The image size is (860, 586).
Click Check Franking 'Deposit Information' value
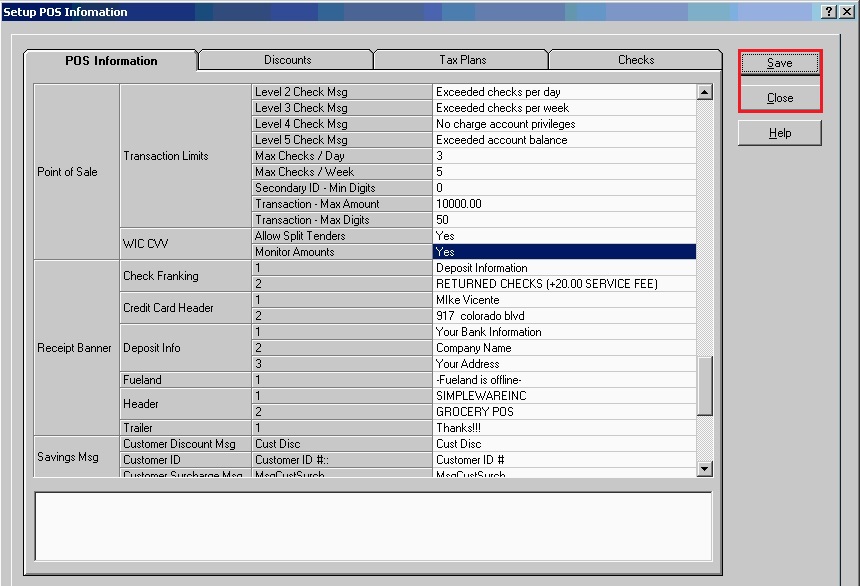(564, 268)
